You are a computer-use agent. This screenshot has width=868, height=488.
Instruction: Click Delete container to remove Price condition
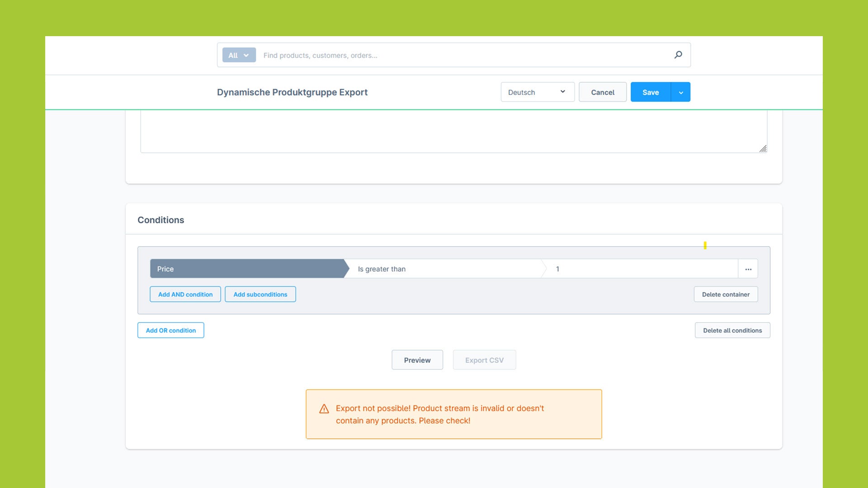726,294
